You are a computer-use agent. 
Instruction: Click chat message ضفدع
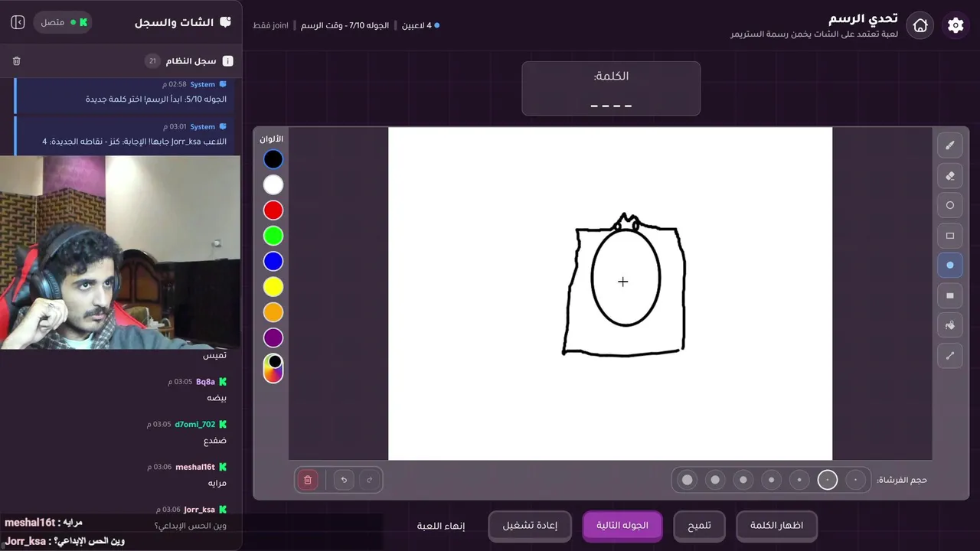coord(215,441)
